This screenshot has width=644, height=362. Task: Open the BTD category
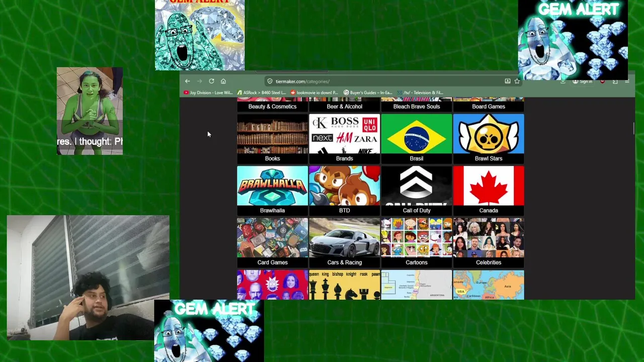pyautogui.click(x=344, y=191)
